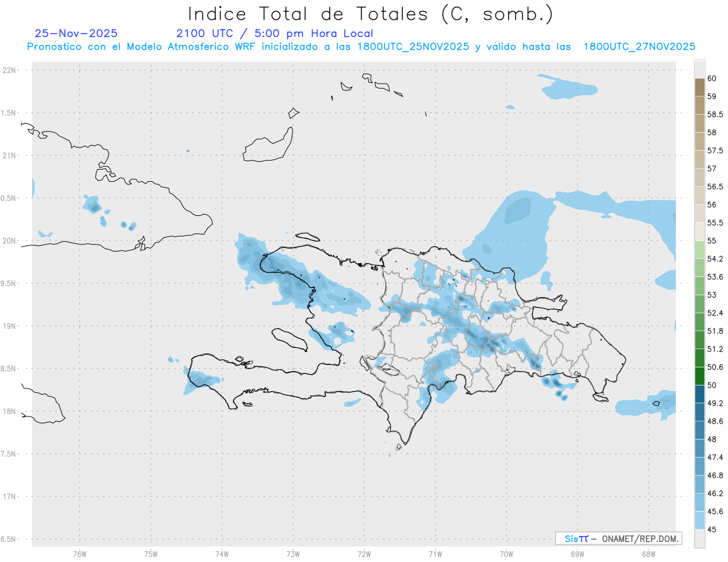The image size is (728, 562).
Task: Click the '70W' longitude label
Action: 507,554
